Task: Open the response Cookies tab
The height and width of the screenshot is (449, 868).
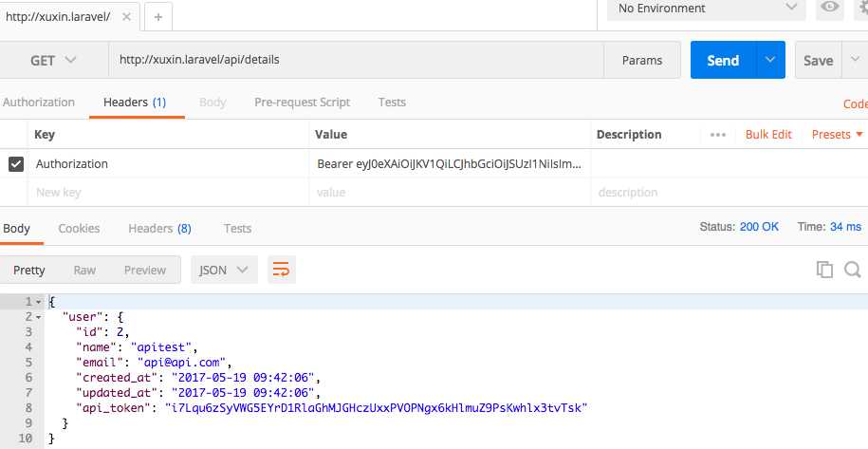Action: point(79,228)
